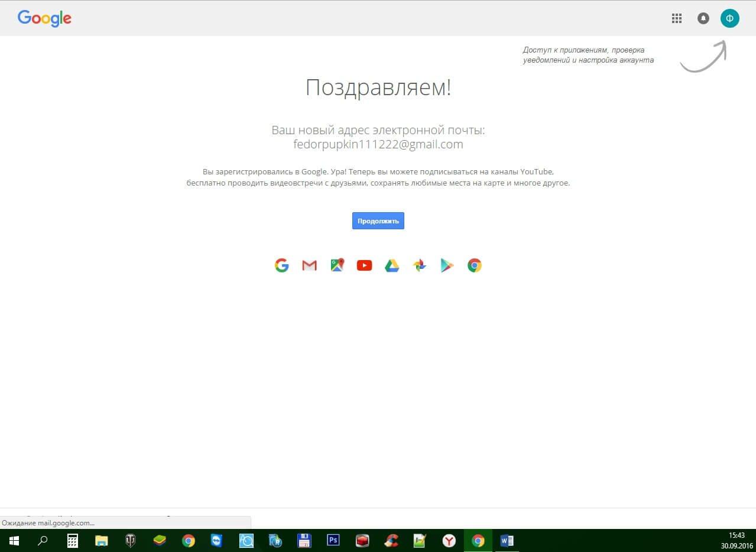Launch Photoshop from the taskbar
This screenshot has height=552, width=756.
[333, 540]
